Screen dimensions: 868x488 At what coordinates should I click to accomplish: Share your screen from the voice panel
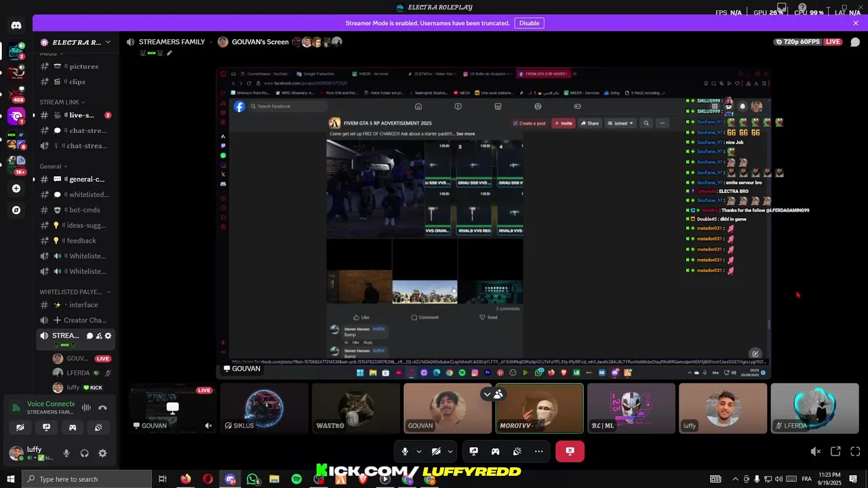46,428
